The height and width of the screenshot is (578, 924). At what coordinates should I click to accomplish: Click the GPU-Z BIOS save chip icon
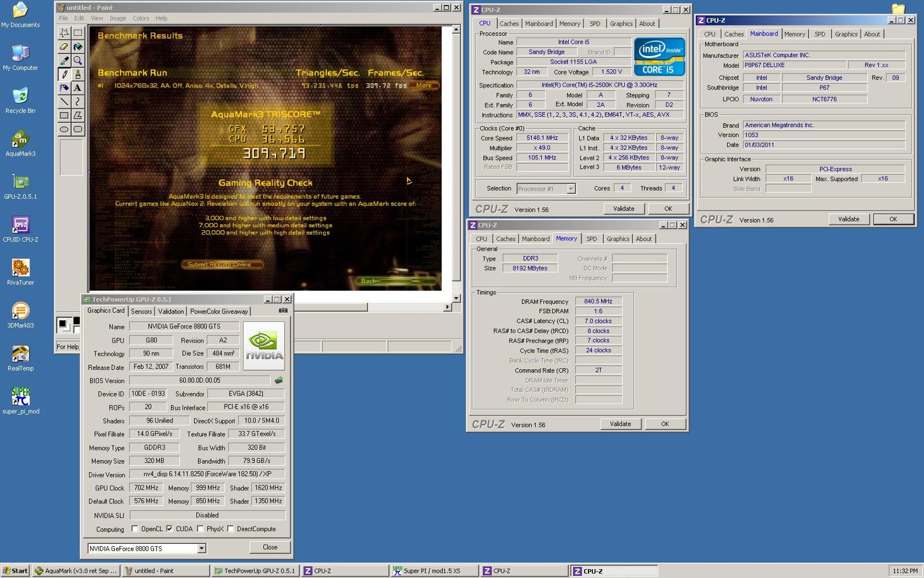click(x=279, y=380)
